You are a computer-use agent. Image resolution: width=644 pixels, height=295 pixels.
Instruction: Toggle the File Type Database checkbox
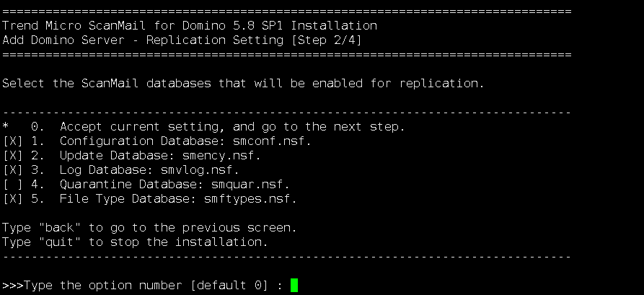pyautogui.click(x=13, y=199)
